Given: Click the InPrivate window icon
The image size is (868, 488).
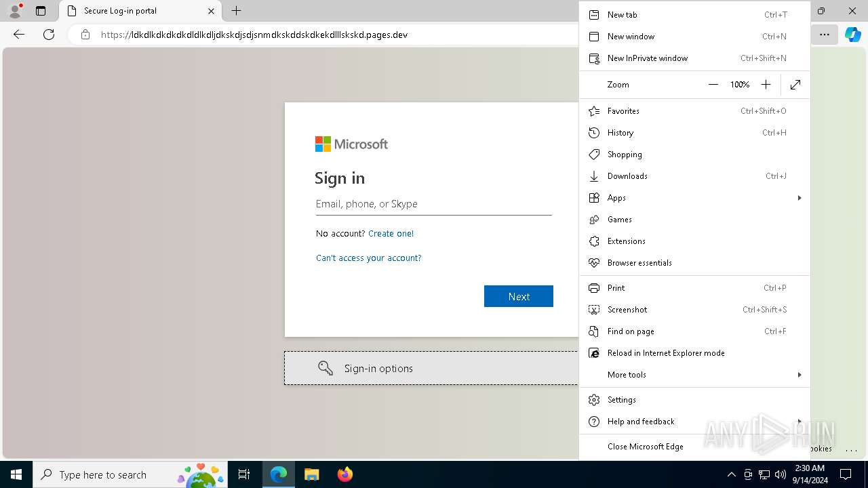Looking at the screenshot, I should [x=594, y=58].
